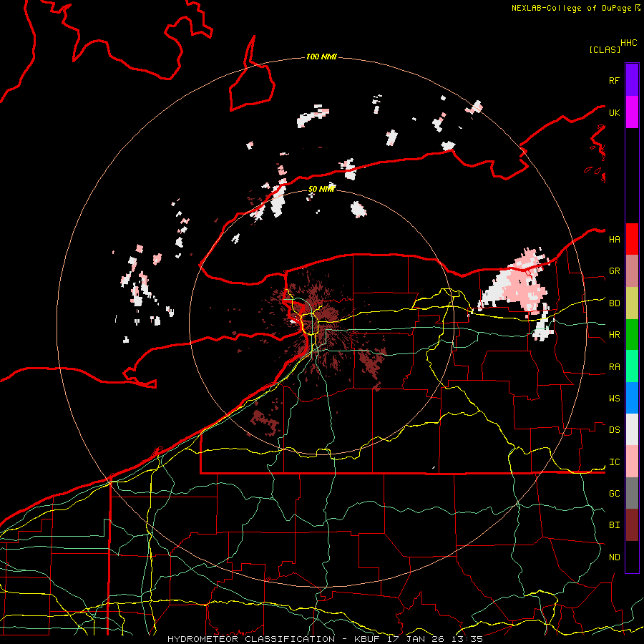Click the ND legend label
Screen dimensions: 644x644
[614, 557]
